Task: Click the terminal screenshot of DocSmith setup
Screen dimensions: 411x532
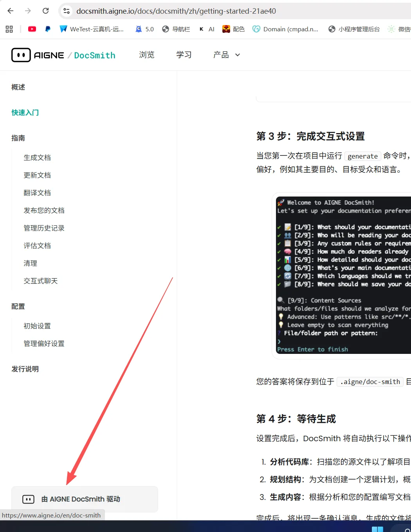Action: pos(343,275)
